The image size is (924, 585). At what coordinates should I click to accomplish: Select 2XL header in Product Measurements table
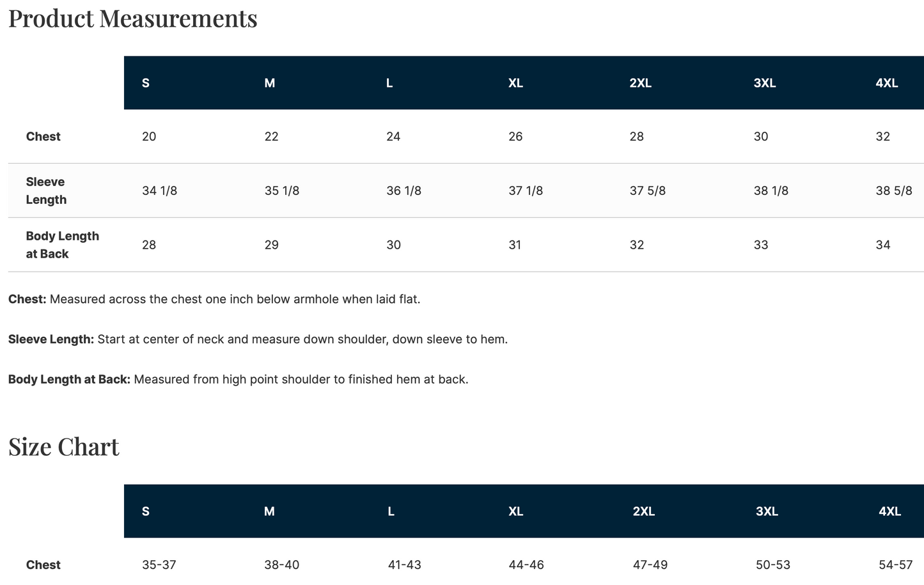(640, 83)
